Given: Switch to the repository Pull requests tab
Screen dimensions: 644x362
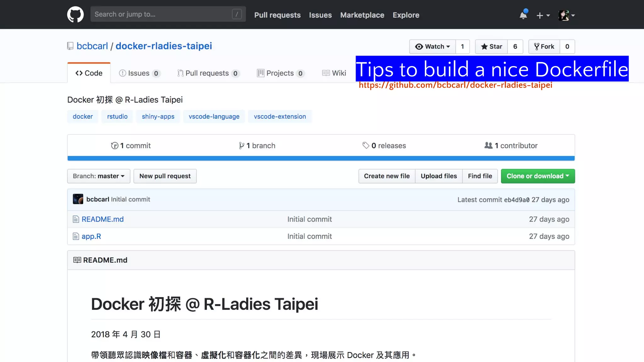Looking at the screenshot, I should (208, 73).
